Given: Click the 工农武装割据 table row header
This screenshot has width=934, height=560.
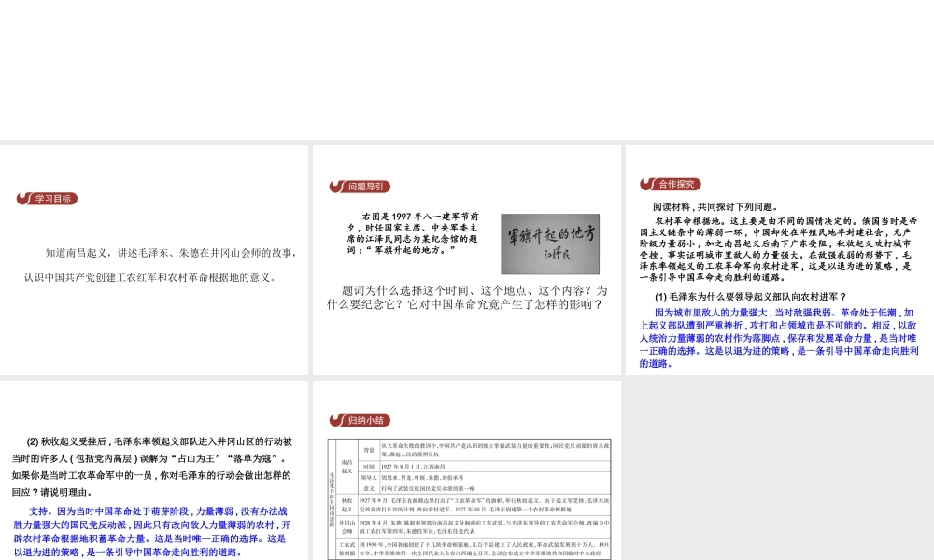Looking at the screenshot, I should pyautogui.click(x=347, y=549).
